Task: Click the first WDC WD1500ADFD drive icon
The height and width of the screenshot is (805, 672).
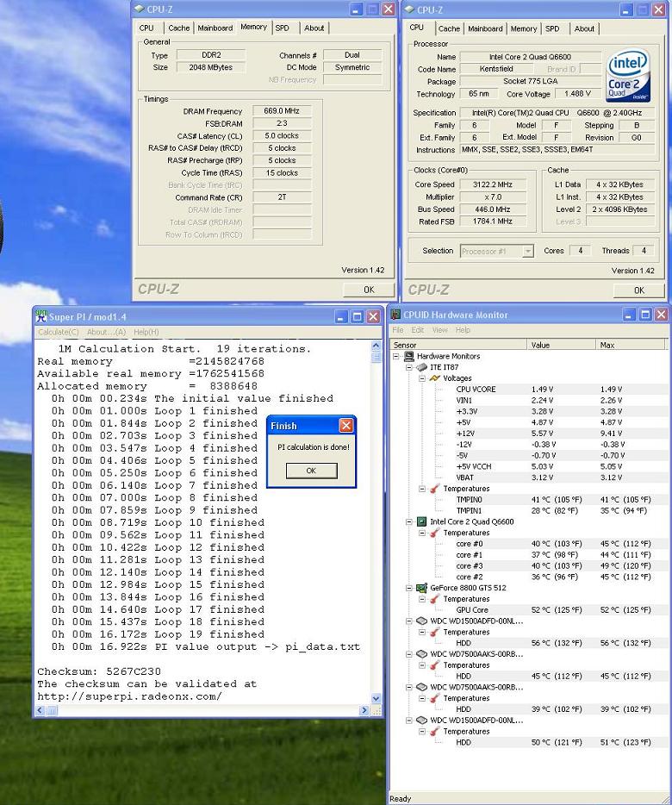Action: point(422,621)
